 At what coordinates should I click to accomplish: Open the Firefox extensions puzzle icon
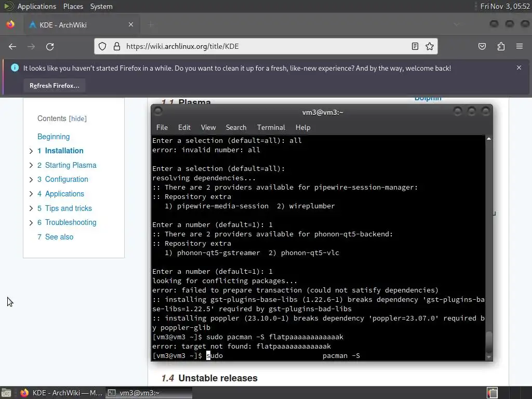[501, 46]
